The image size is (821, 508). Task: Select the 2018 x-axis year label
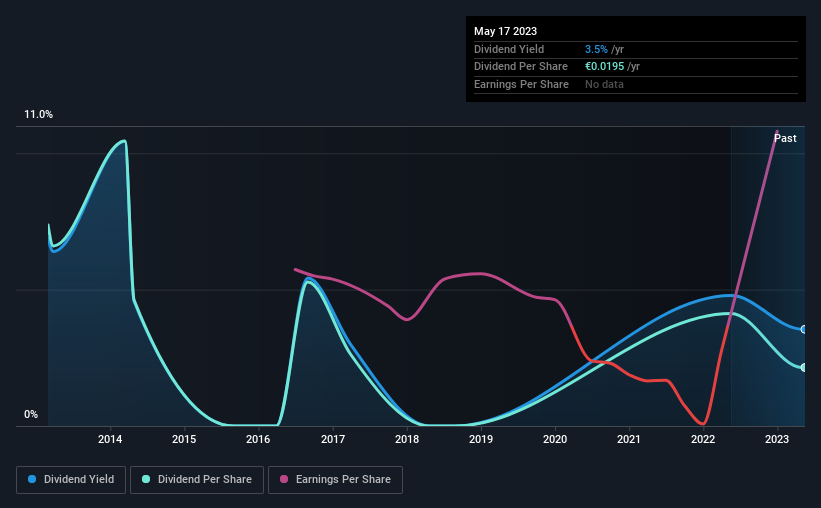[407, 439]
